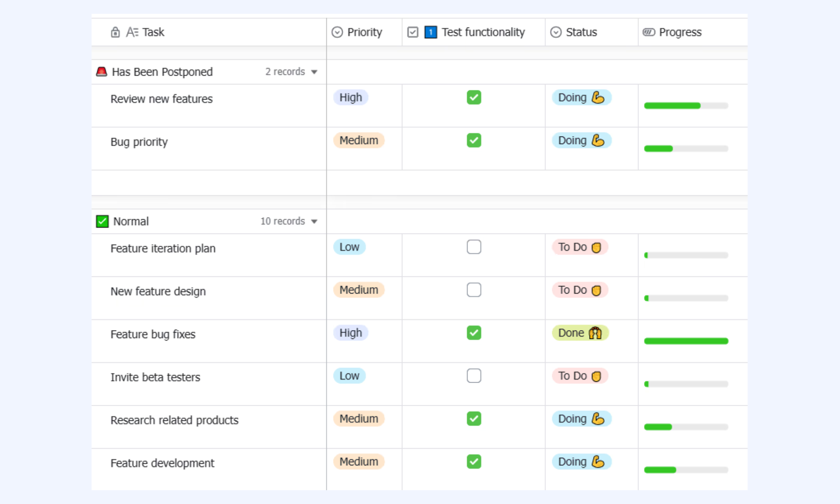Open the Medium priority tag for Bug priority
This screenshot has width=840, height=504.
click(x=359, y=140)
